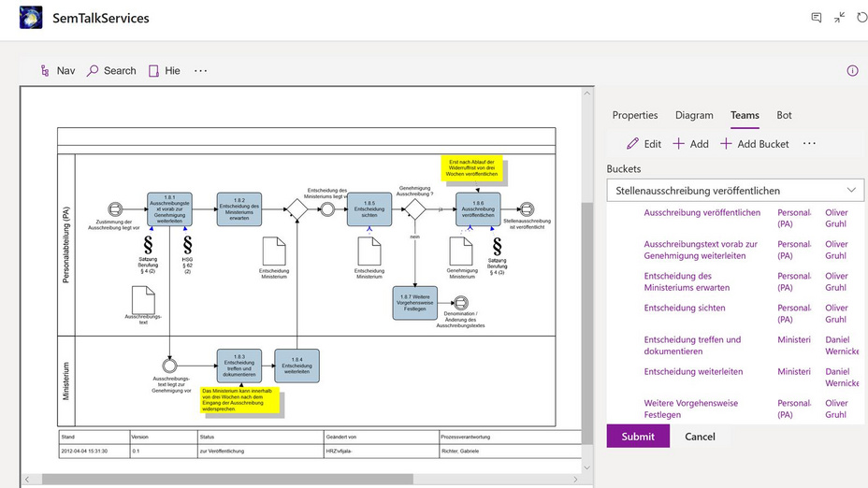Screen dimensions: 868x488
Task: Switch to the Diagram tab
Action: tap(694, 115)
